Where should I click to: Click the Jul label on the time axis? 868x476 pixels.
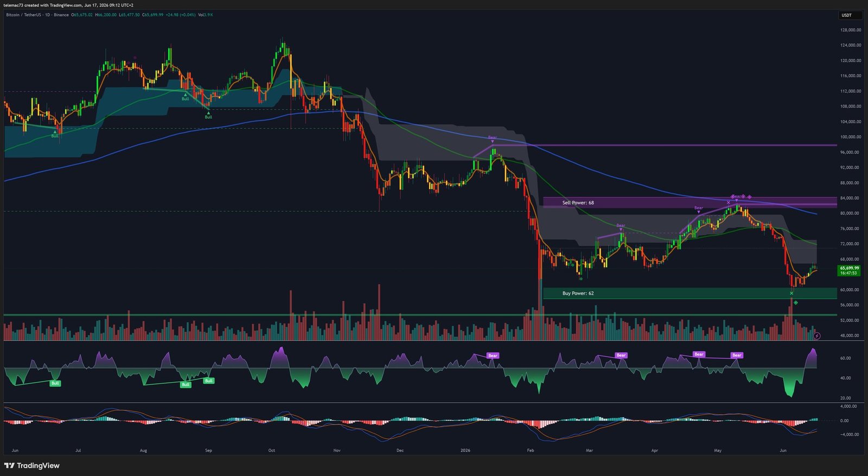pos(78,451)
